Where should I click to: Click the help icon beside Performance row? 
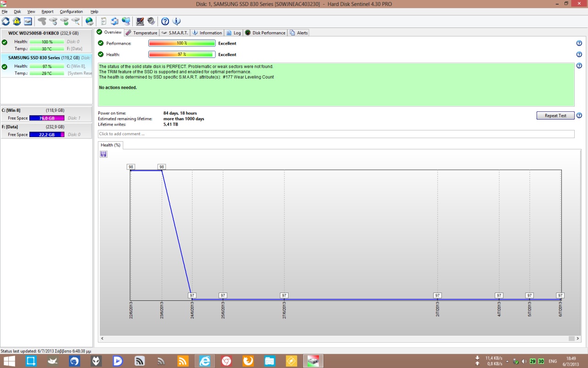(579, 43)
